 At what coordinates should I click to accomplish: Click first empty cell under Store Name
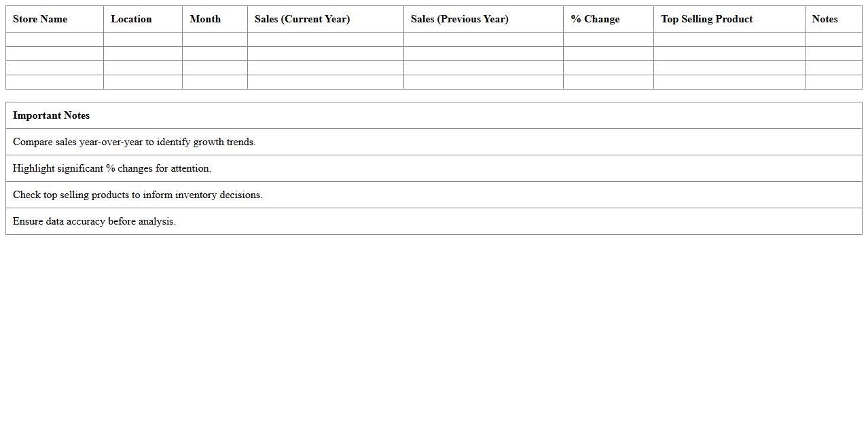pyautogui.click(x=54, y=39)
